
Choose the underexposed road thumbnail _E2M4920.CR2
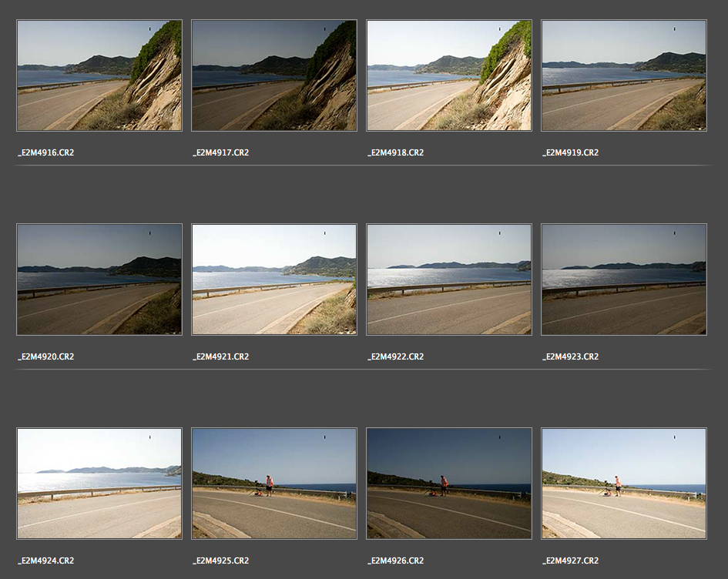(x=99, y=279)
